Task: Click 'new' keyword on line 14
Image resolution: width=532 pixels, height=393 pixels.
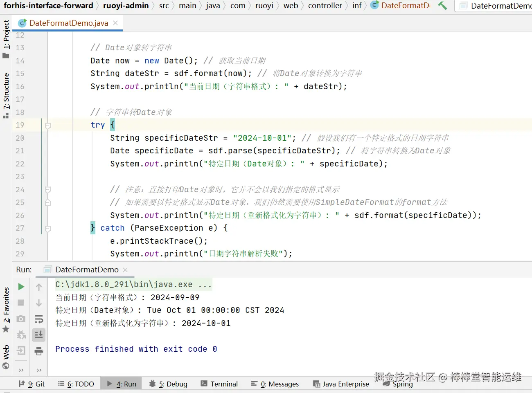Action: click(x=152, y=61)
